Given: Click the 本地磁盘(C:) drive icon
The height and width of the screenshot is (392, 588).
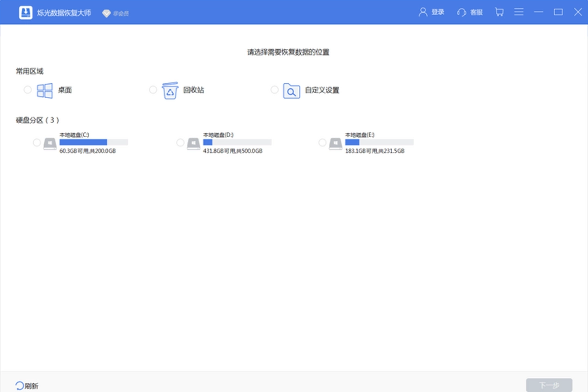Looking at the screenshot, I should tap(50, 143).
